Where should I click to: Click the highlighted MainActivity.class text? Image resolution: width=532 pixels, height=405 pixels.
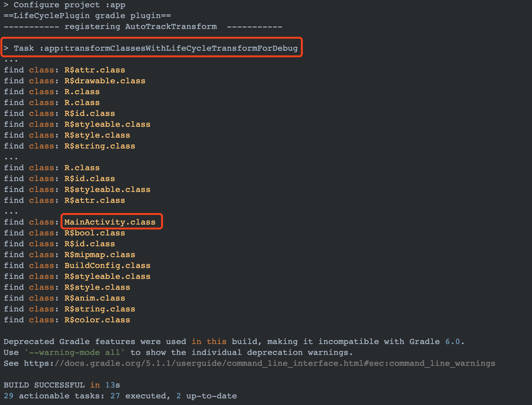click(x=110, y=222)
